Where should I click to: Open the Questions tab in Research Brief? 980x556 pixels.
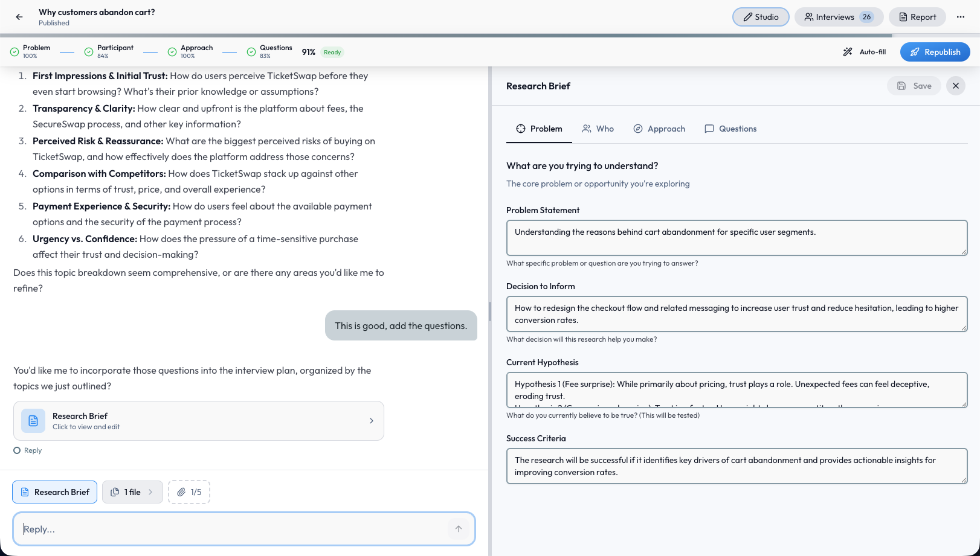pyautogui.click(x=730, y=129)
